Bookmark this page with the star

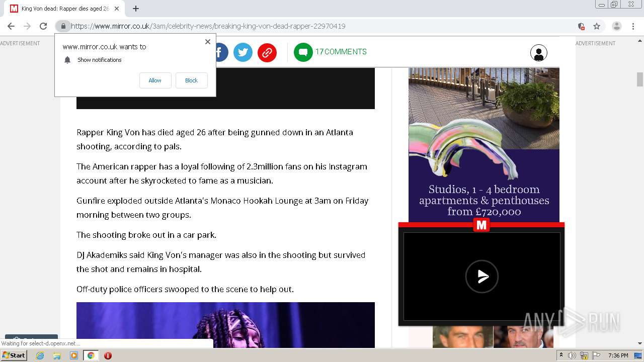(597, 26)
